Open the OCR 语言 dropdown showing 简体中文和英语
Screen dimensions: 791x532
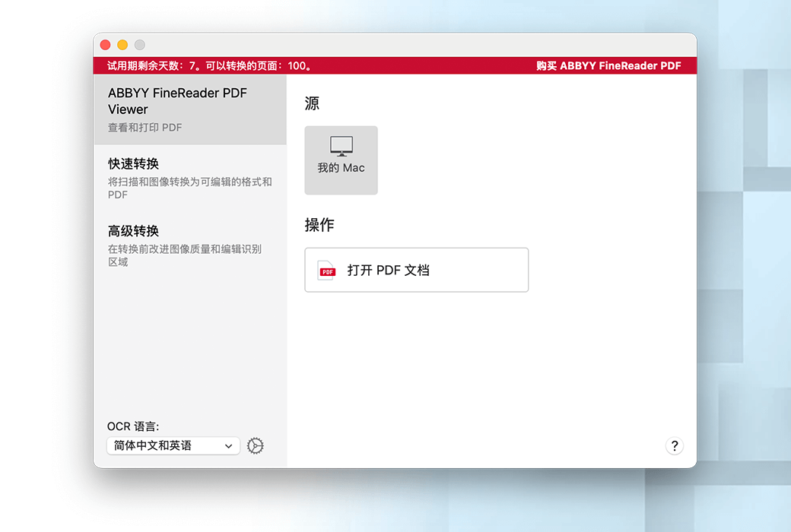coord(172,446)
